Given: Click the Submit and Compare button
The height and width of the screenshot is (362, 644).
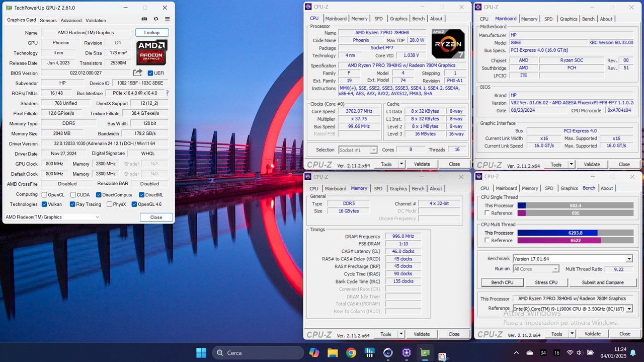Looking at the screenshot, I should [x=603, y=282].
